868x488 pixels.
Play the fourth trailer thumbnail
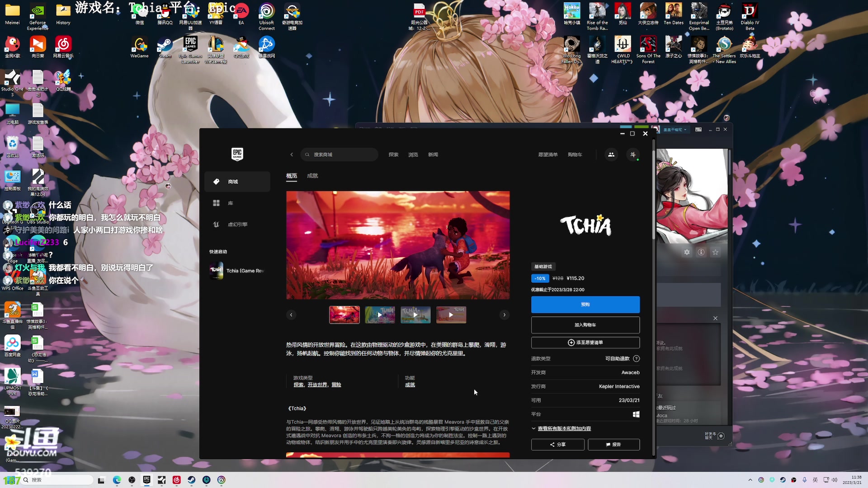click(x=451, y=315)
